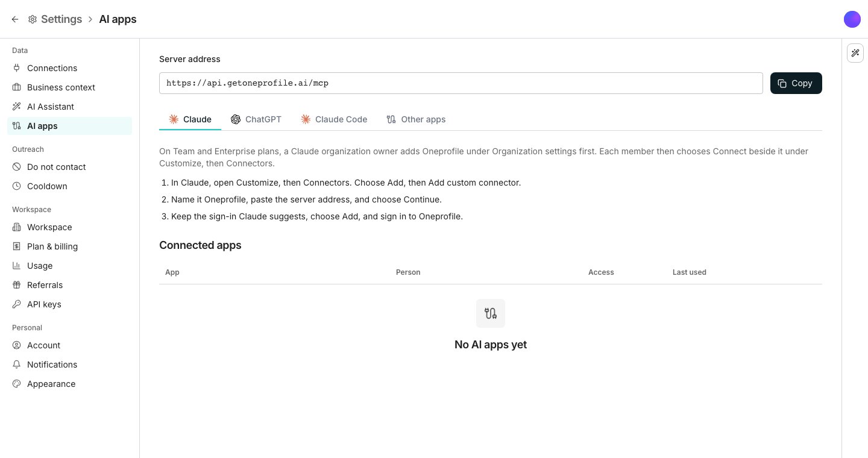Click the Last used column header
868x458 pixels.
click(x=690, y=272)
